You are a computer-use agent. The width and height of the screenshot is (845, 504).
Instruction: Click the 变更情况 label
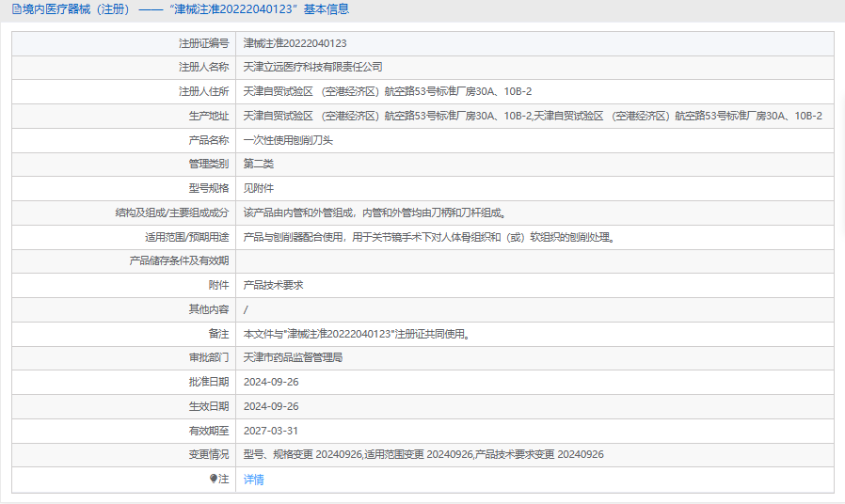click(209, 454)
